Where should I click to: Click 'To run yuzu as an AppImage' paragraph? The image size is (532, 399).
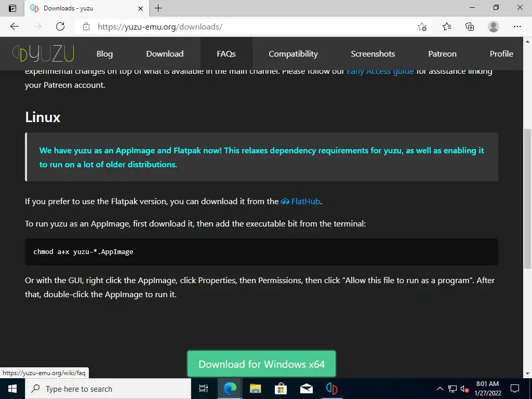click(x=195, y=224)
